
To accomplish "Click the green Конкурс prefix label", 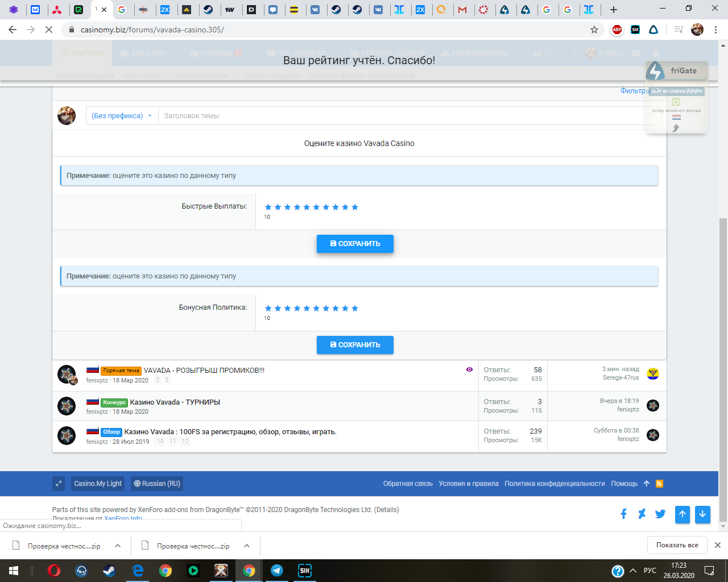I will [x=114, y=402].
